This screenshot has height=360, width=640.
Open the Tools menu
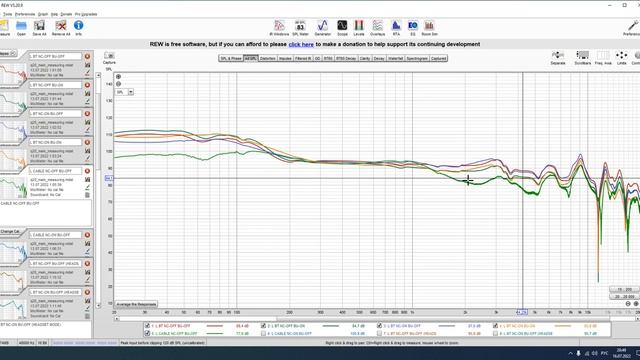pos(8,14)
